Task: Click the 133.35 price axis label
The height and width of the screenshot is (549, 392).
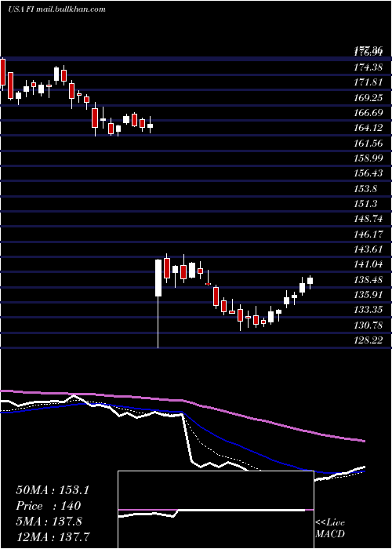Action: pos(368,310)
